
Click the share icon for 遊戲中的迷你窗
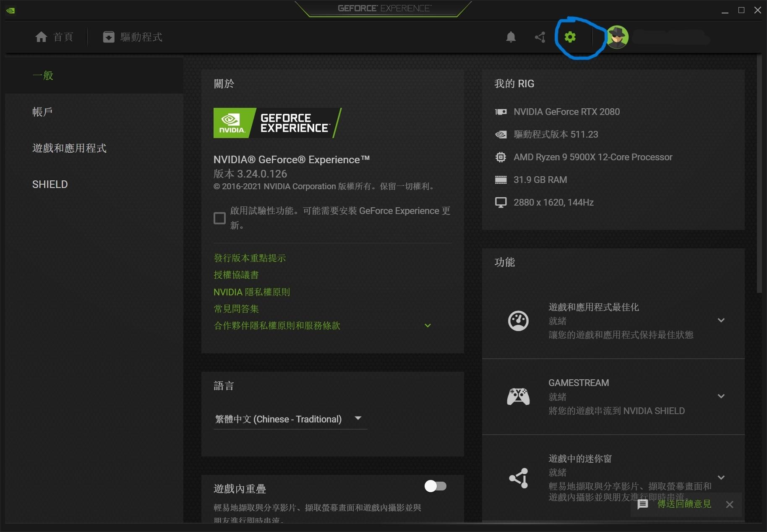pyautogui.click(x=519, y=478)
